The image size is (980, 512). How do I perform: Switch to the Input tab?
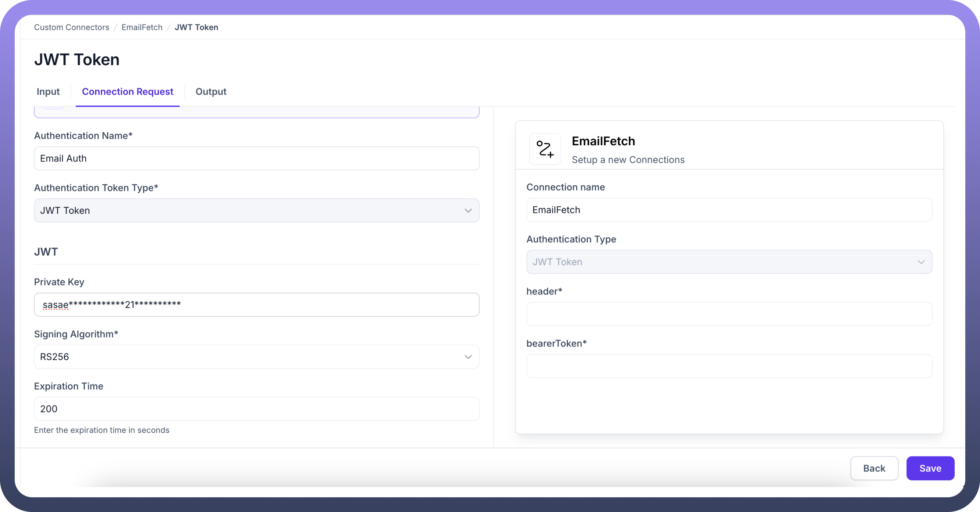pyautogui.click(x=48, y=92)
